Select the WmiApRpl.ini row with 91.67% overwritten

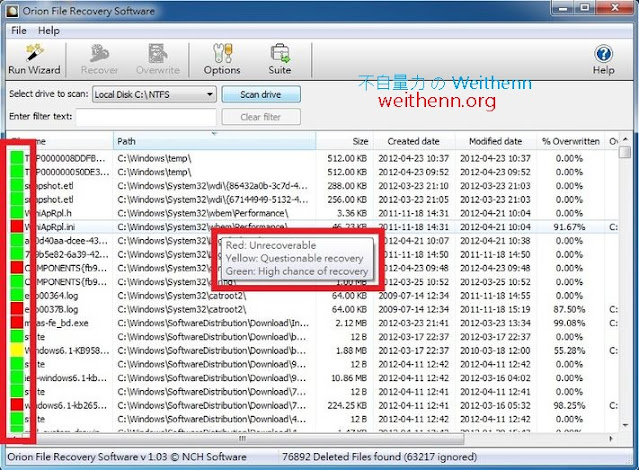click(x=312, y=227)
